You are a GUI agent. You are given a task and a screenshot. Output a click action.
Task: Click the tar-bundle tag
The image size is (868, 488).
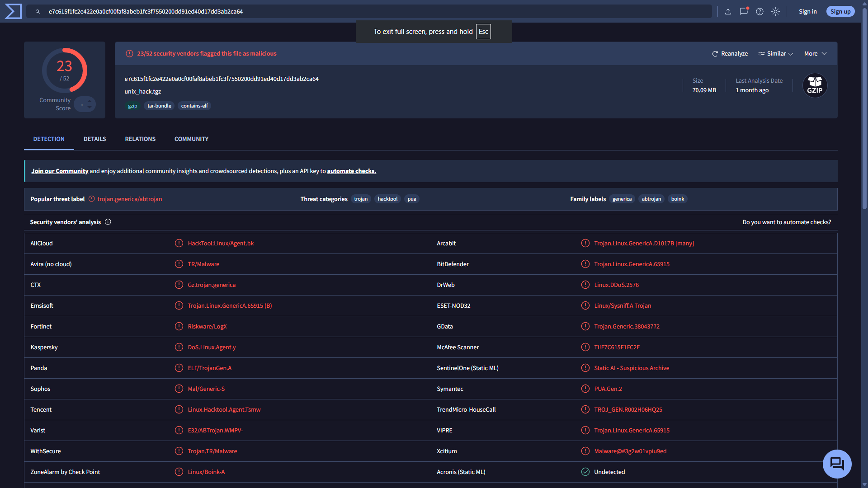click(159, 106)
